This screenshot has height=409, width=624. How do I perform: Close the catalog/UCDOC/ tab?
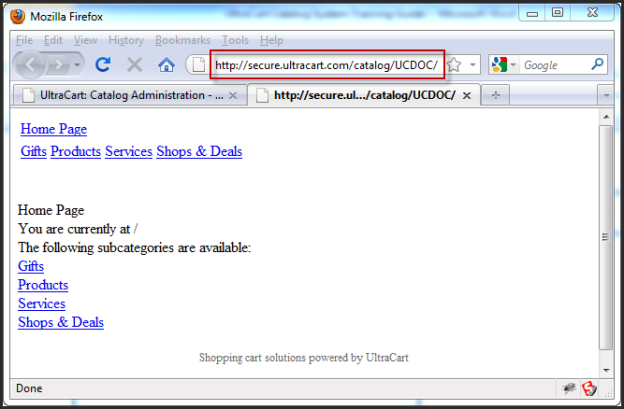pyautogui.click(x=467, y=95)
